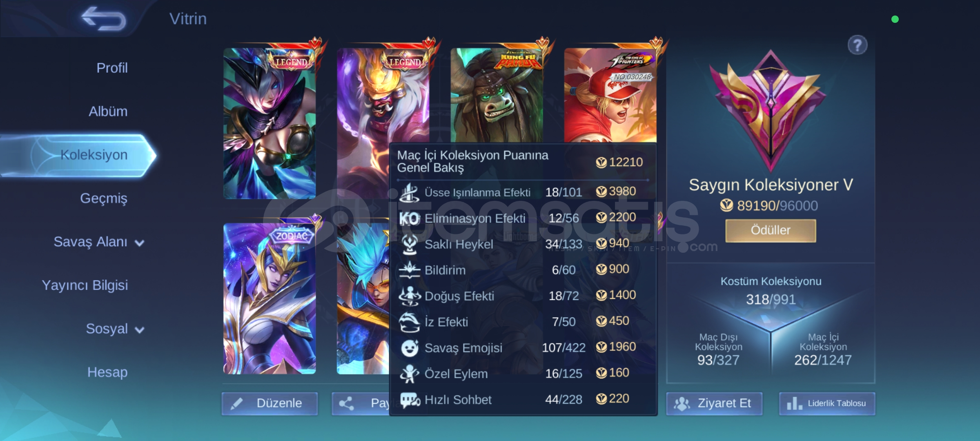This screenshot has height=441, width=980.
Task: Switch to the Albüm tab
Action: (108, 111)
